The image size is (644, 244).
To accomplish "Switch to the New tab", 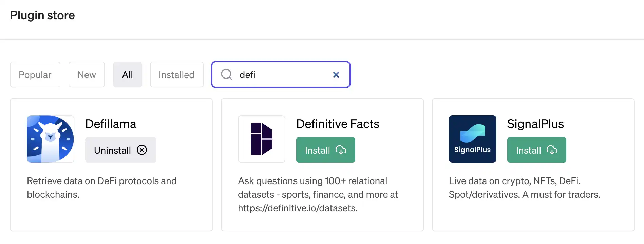I will pyautogui.click(x=87, y=74).
